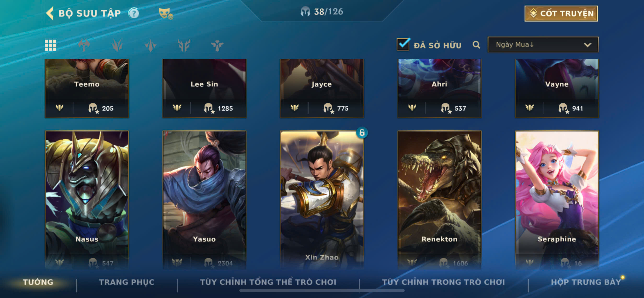Click the sort dropdown chevron arrow
This screenshot has height=298, width=644.
[x=587, y=45]
